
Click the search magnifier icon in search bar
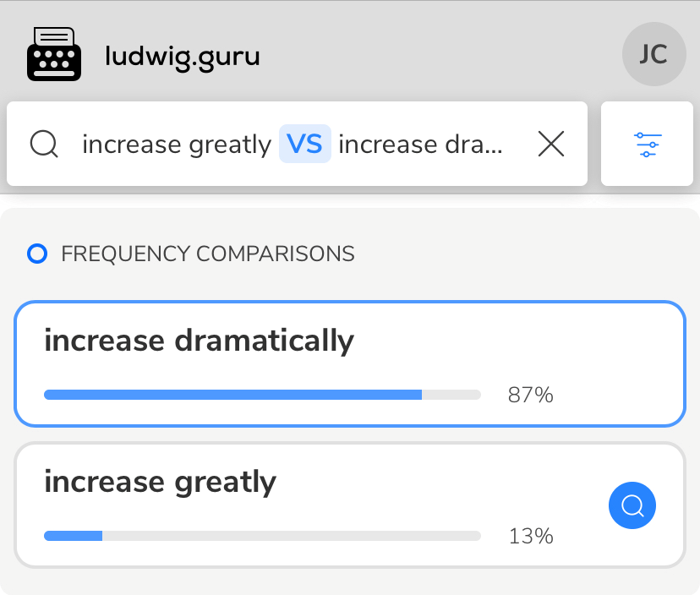44,144
